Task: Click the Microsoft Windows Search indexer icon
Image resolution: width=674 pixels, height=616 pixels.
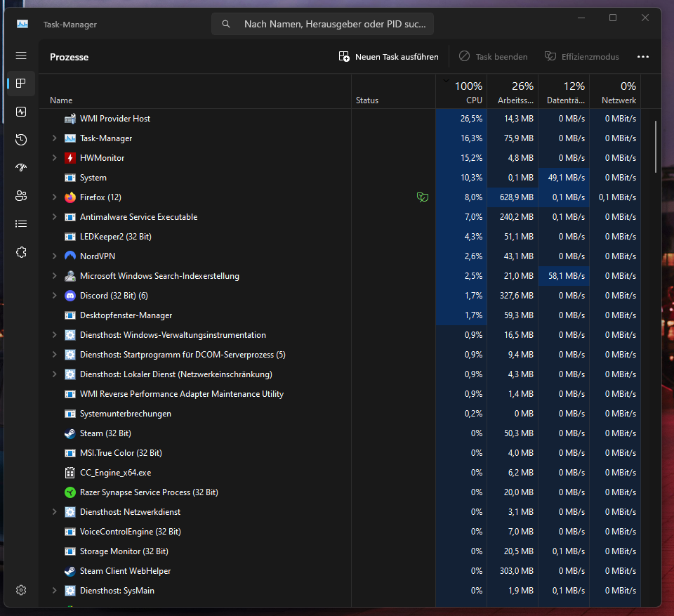Action: tap(70, 276)
